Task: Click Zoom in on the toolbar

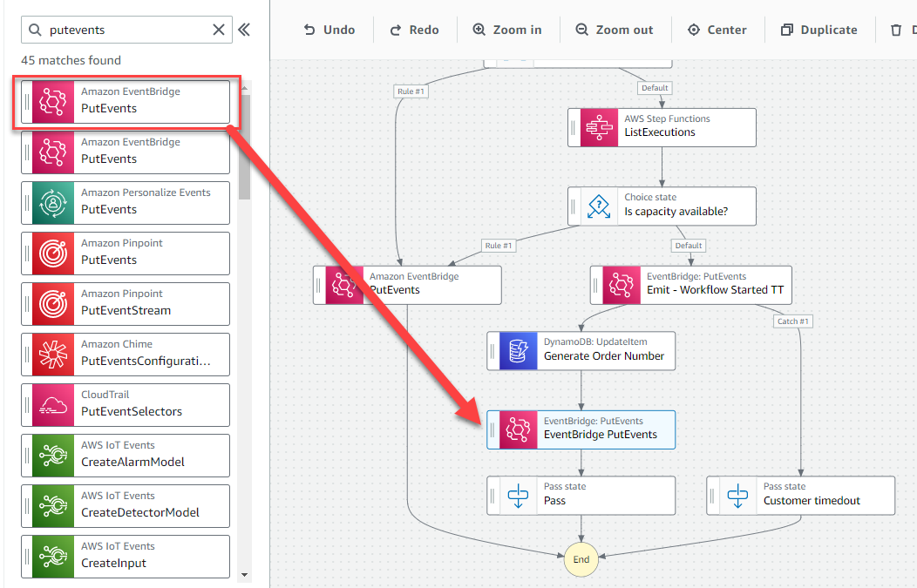Action: tap(507, 30)
